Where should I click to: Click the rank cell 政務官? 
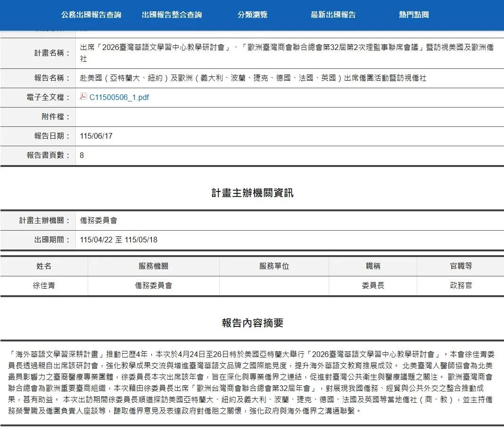(x=461, y=285)
